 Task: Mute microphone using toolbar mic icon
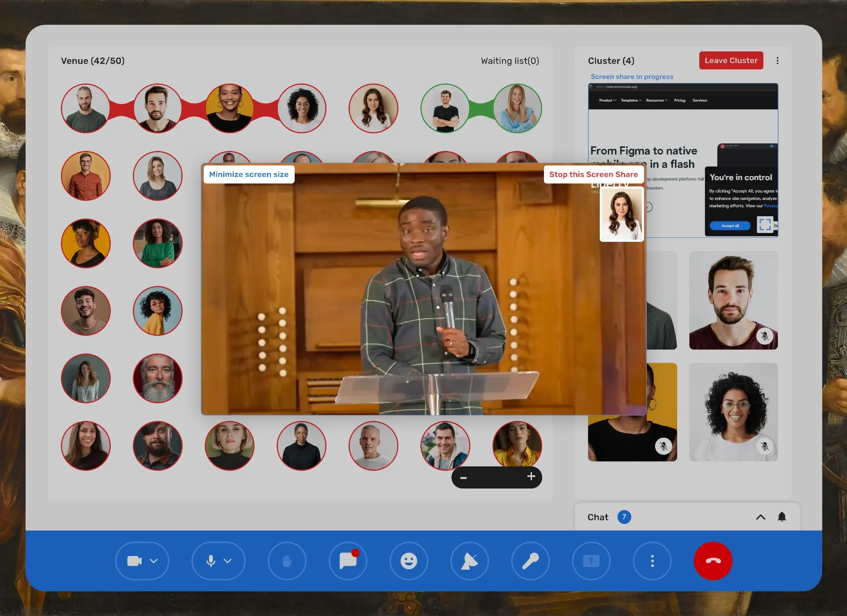[211, 561]
